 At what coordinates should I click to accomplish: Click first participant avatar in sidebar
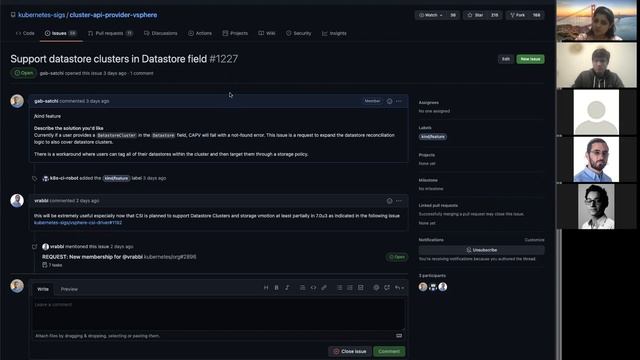click(x=423, y=287)
